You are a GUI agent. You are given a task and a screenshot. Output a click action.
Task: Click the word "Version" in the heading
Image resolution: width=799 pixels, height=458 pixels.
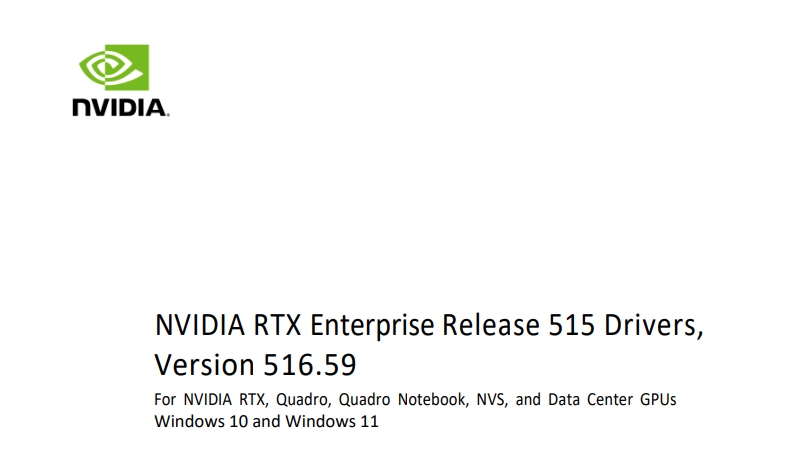tap(204, 365)
